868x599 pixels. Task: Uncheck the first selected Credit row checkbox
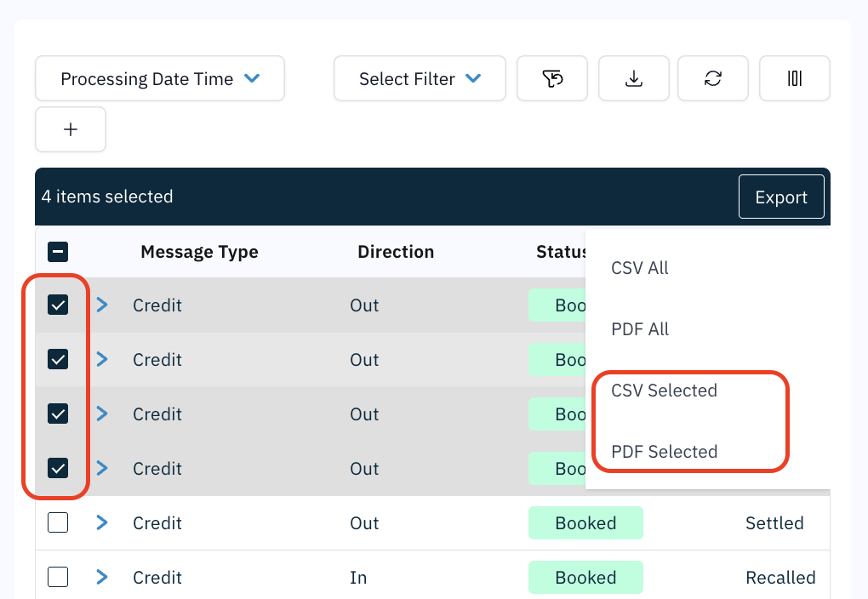point(58,305)
